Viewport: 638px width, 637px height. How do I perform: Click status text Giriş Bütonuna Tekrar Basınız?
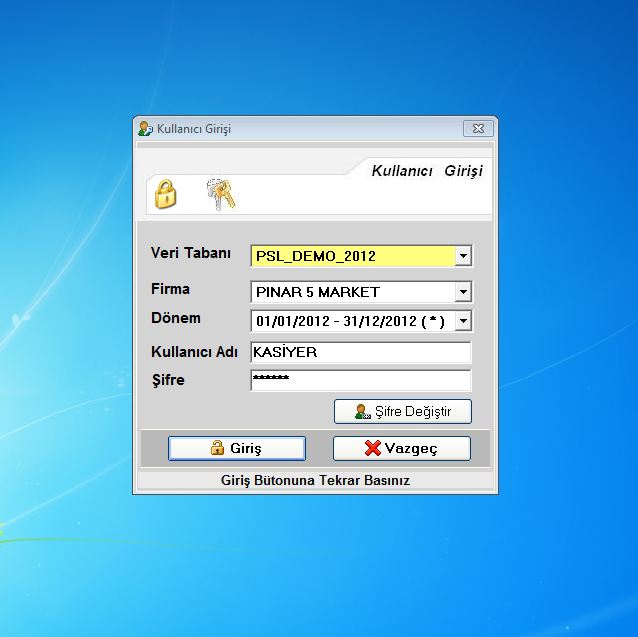[315, 480]
